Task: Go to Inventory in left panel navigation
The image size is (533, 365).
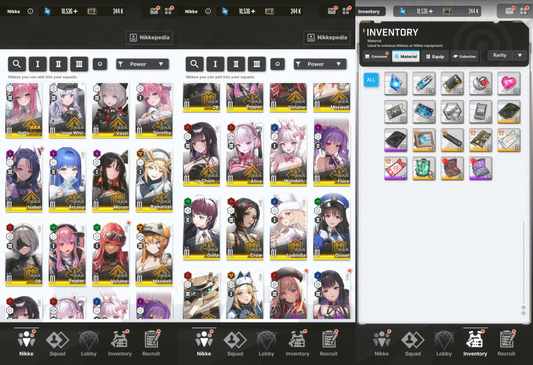Action: (x=120, y=343)
